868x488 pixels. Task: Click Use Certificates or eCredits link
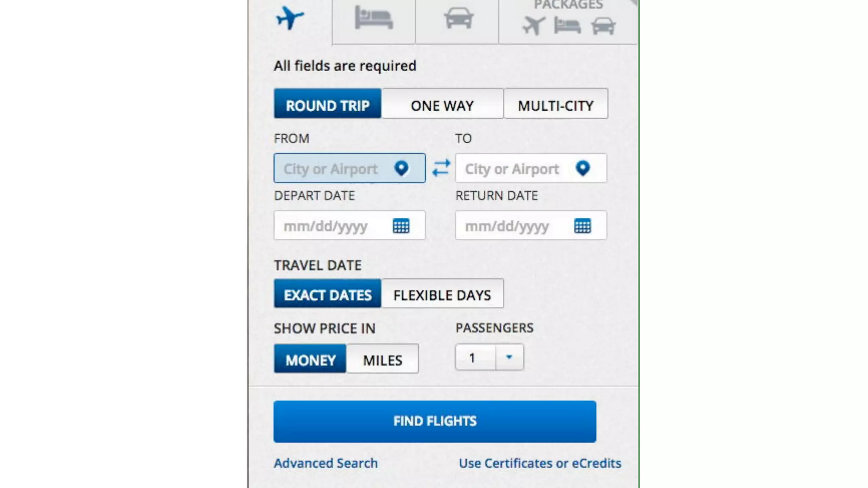click(x=540, y=463)
